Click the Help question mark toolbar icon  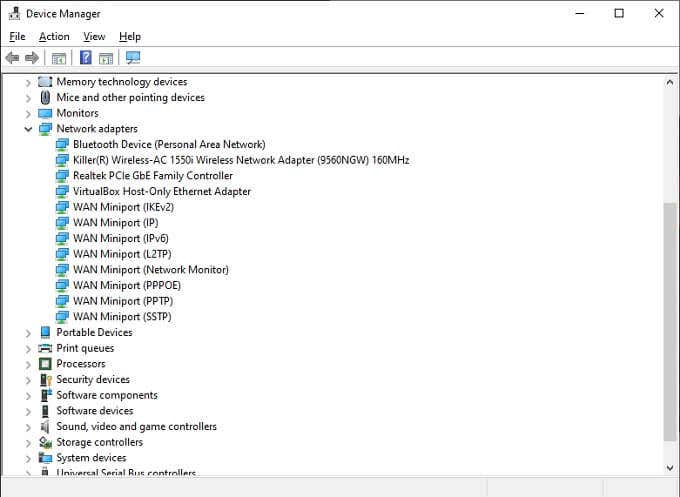tap(86, 57)
